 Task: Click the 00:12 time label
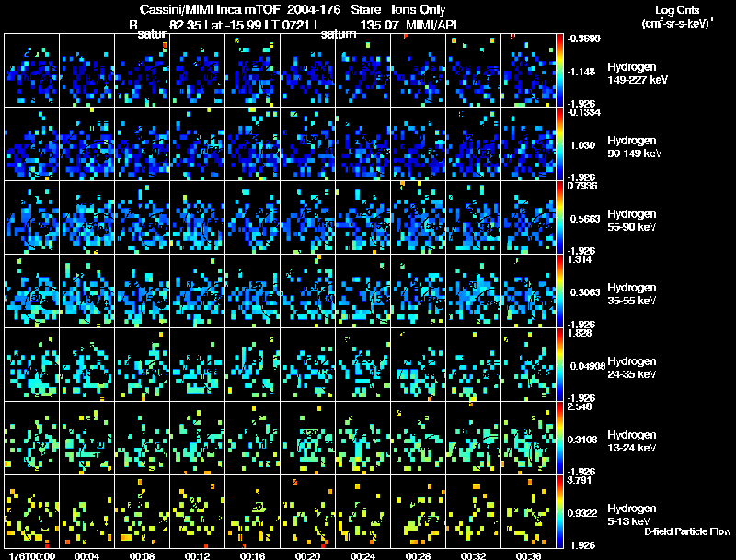tap(198, 556)
